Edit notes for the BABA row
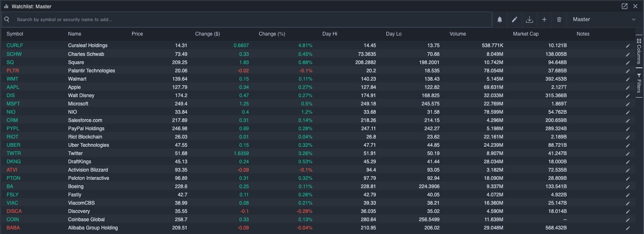 pos(628,228)
